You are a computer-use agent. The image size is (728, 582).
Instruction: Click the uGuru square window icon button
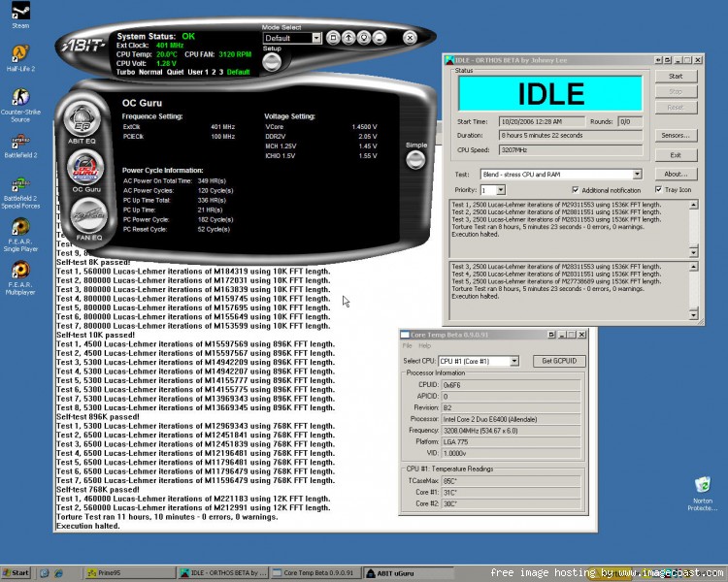click(x=333, y=38)
